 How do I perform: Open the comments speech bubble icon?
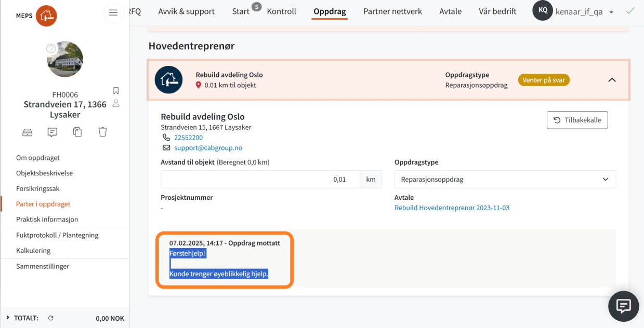click(x=52, y=132)
